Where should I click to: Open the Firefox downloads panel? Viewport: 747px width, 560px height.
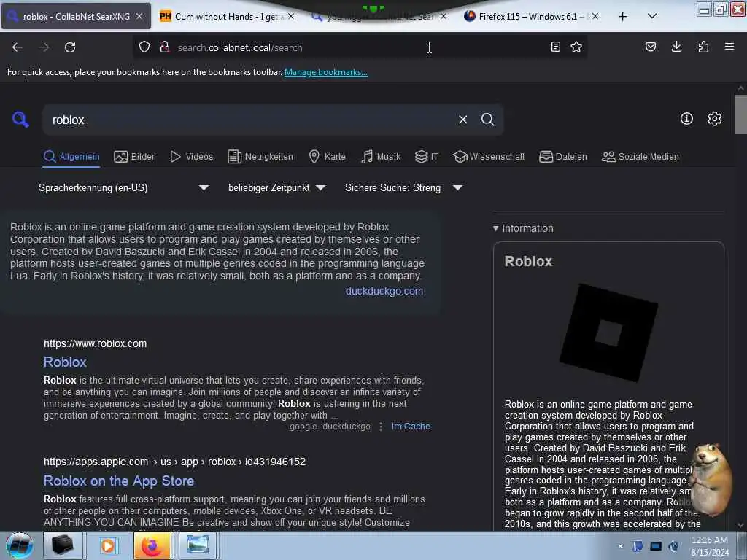coord(676,47)
